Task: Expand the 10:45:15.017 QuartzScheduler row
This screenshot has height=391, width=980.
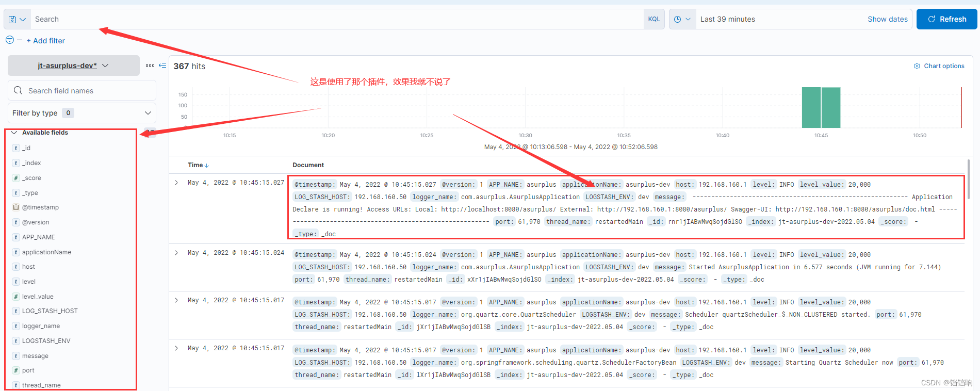Action: point(176,300)
